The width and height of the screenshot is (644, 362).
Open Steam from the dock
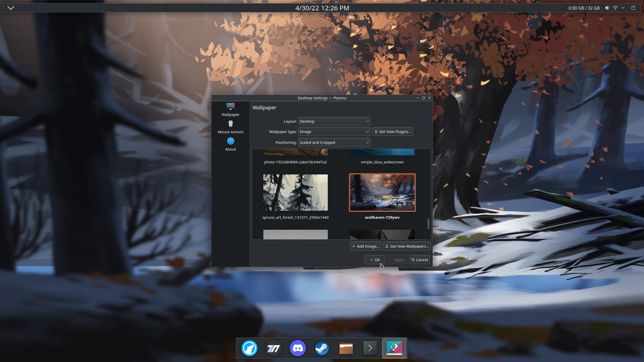coord(322,348)
